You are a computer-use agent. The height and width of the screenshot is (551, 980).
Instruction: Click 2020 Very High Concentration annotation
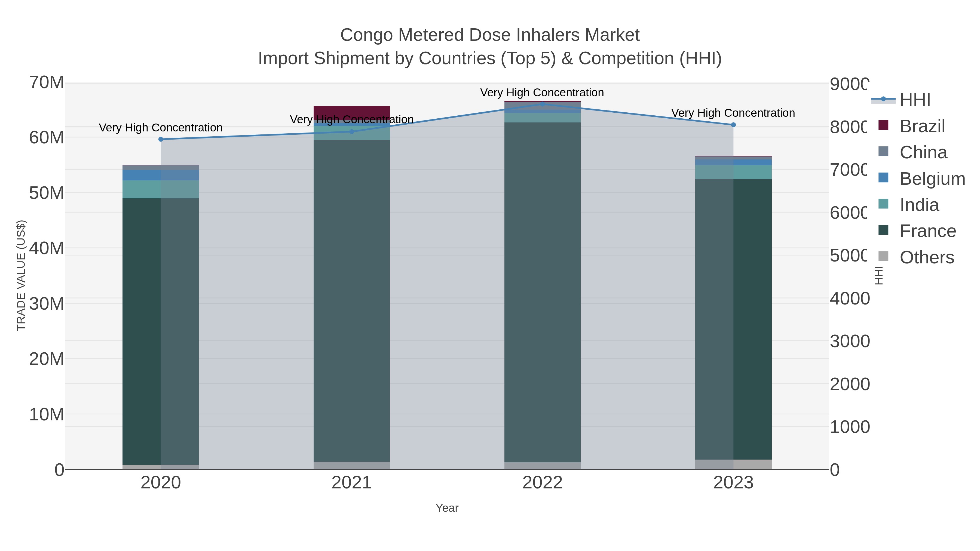pyautogui.click(x=161, y=128)
